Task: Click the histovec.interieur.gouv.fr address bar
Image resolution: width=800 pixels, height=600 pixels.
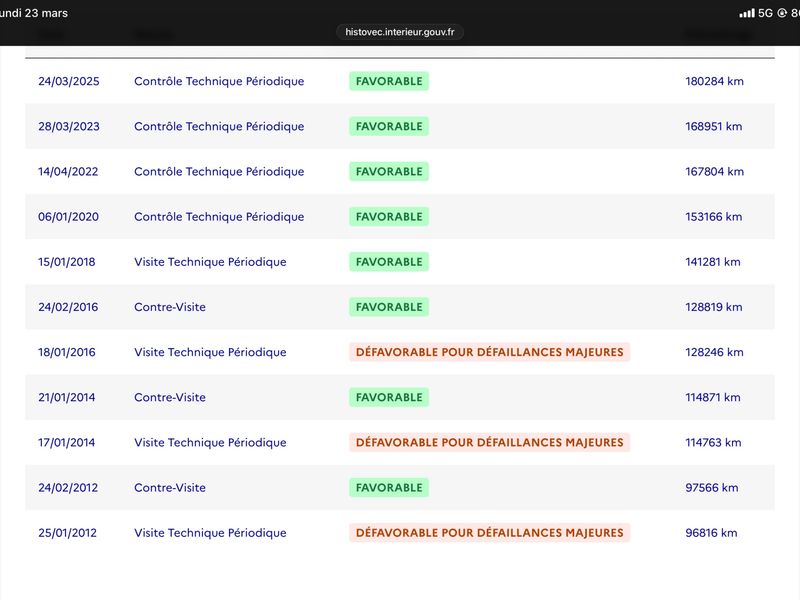Action: tap(399, 32)
